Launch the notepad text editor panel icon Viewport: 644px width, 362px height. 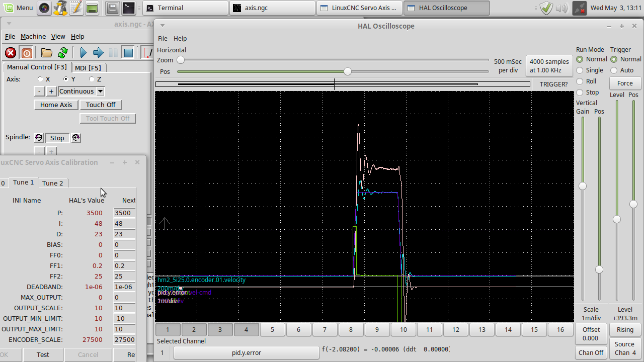pos(76,8)
